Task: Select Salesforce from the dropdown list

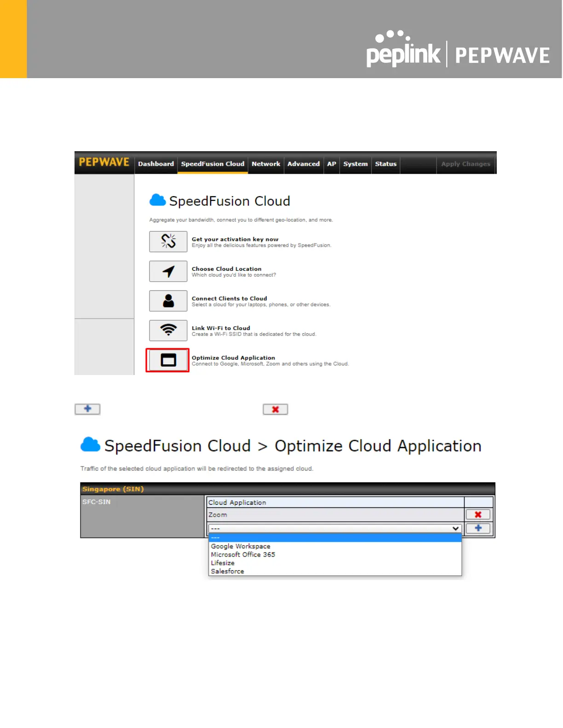Action: (335, 571)
